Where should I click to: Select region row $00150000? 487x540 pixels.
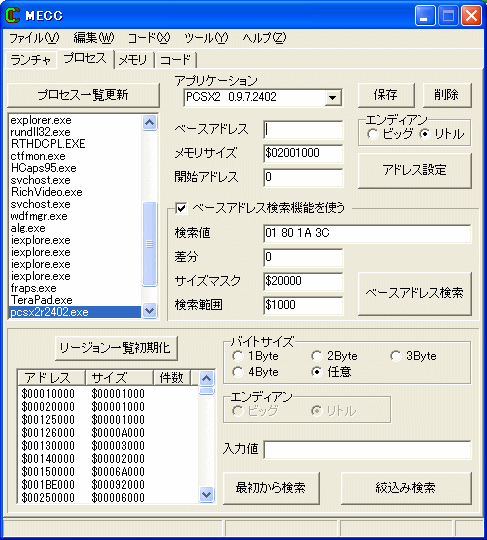pos(108,472)
